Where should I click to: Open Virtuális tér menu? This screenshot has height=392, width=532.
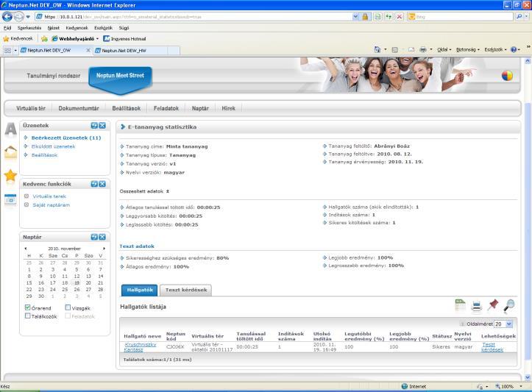[x=31, y=108]
